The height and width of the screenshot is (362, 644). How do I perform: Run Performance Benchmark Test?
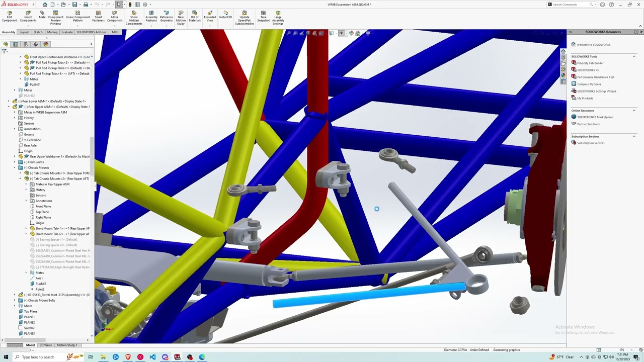(593, 77)
